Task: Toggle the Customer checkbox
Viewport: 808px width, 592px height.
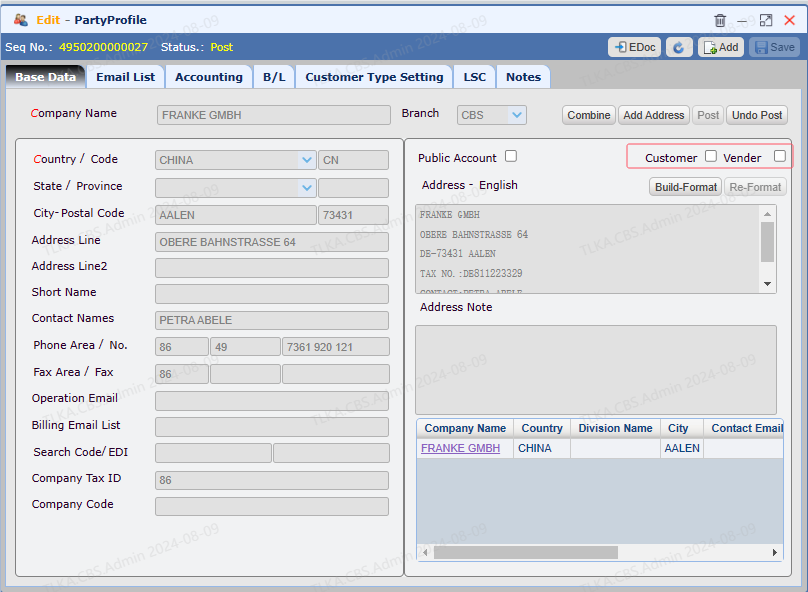Action: pyautogui.click(x=711, y=156)
